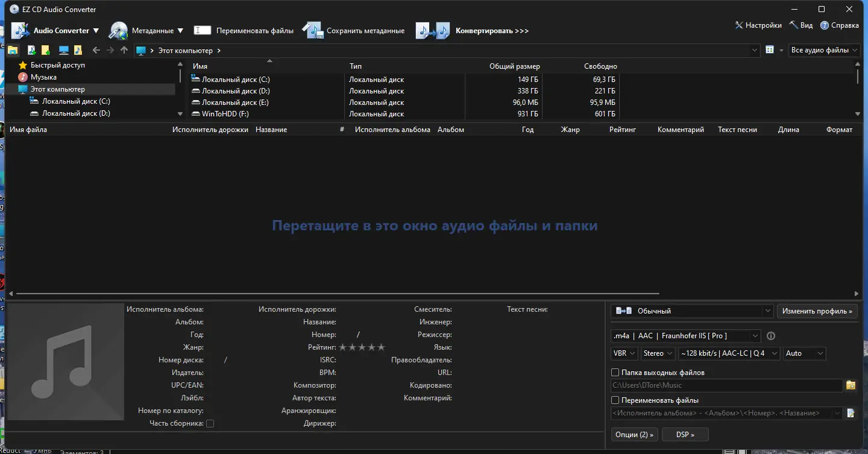Sort tracks by Формат column

tap(840, 130)
